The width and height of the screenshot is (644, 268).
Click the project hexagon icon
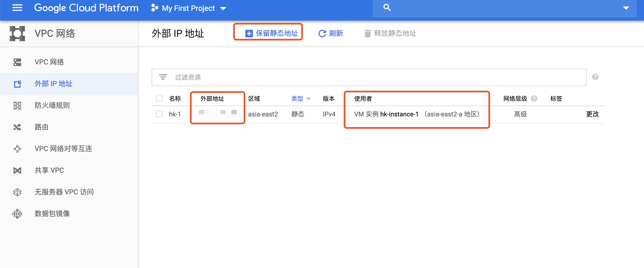point(155,8)
